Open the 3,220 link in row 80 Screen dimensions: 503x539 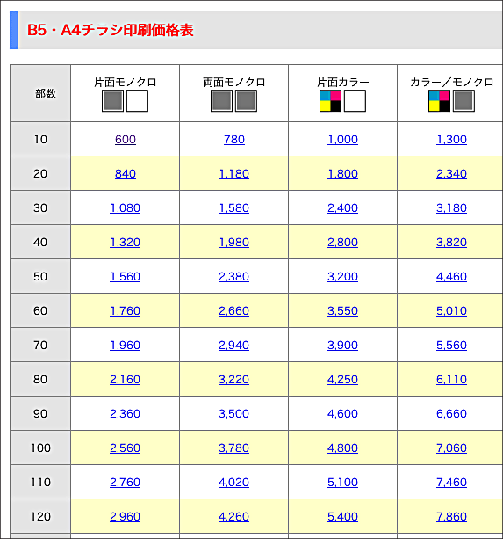pyautogui.click(x=234, y=379)
